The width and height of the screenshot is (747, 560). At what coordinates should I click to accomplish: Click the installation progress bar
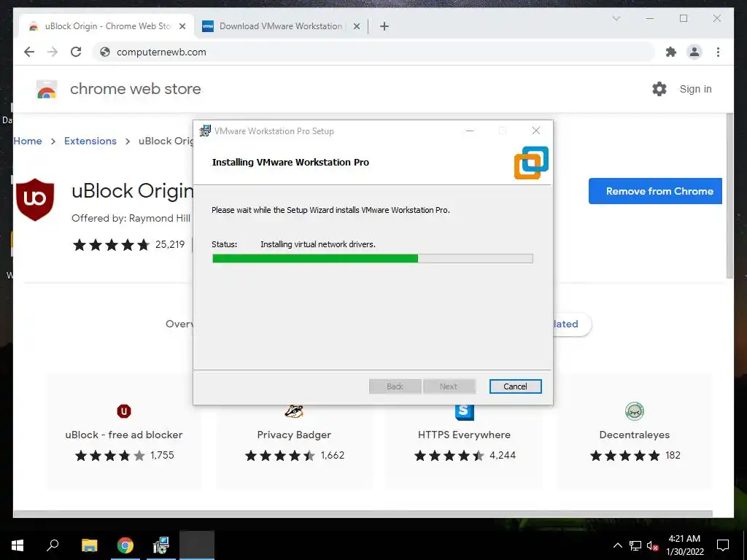click(x=372, y=259)
